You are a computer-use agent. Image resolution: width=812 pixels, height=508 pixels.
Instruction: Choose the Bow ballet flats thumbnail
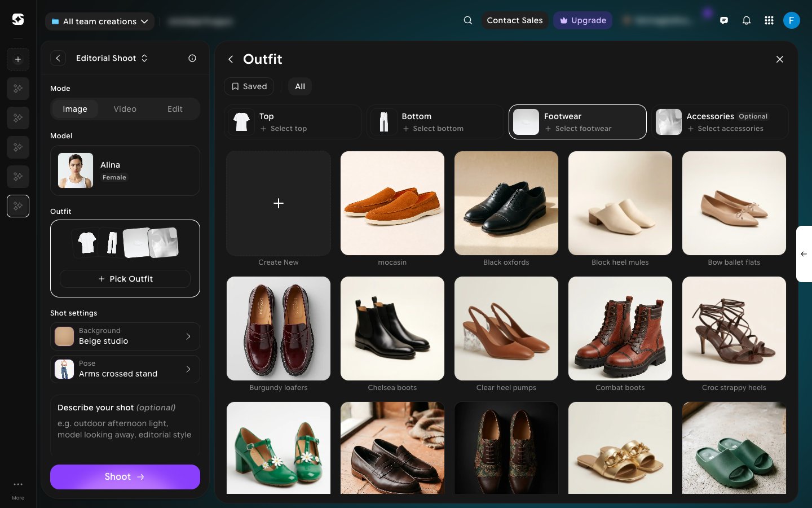734,203
